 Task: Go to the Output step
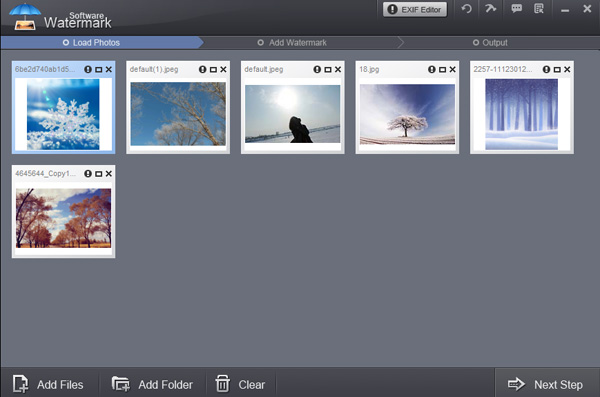tap(490, 42)
